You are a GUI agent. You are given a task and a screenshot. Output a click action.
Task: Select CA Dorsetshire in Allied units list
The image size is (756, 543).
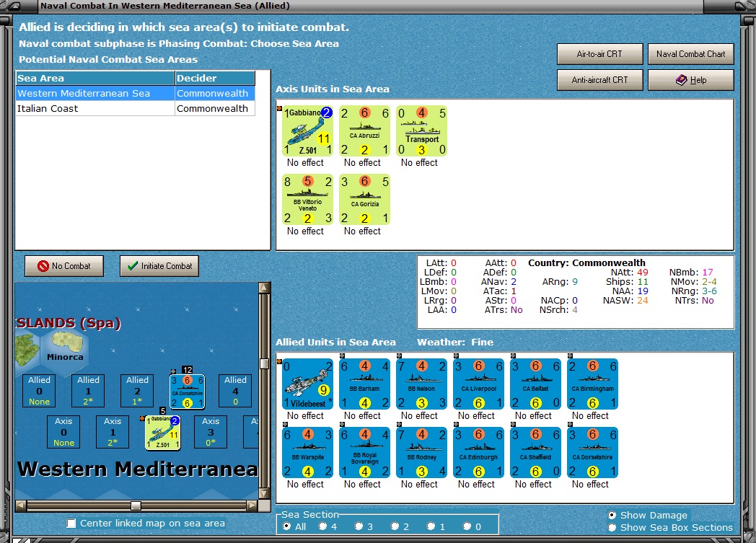coord(592,452)
